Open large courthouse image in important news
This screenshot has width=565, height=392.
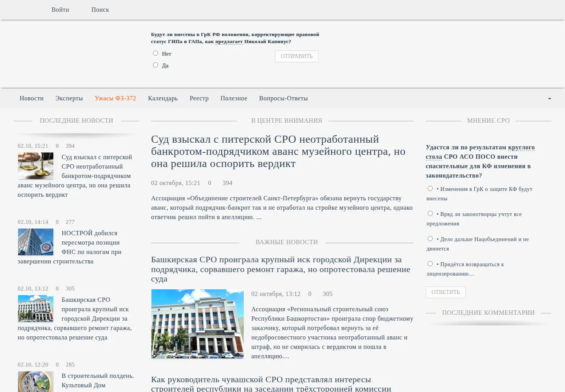(x=197, y=324)
